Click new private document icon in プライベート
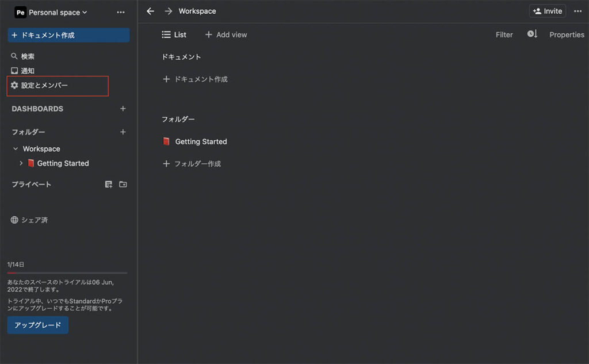589x364 pixels. coord(109,185)
